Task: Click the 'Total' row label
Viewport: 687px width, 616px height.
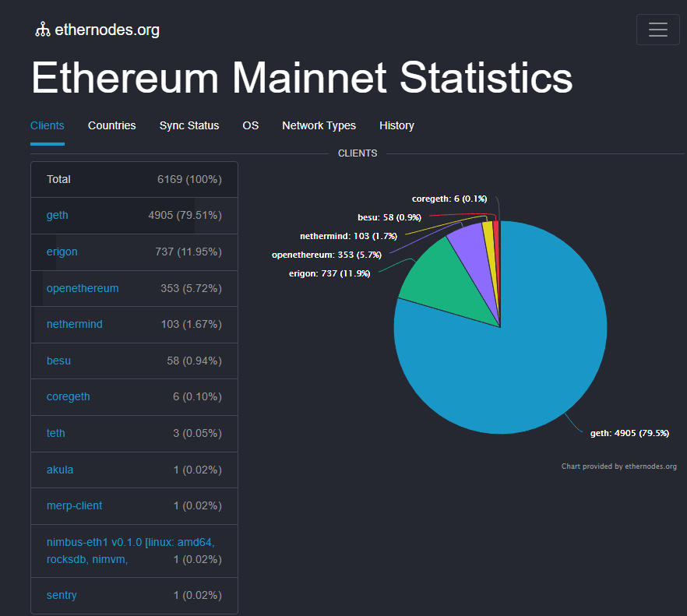Action: [x=58, y=179]
